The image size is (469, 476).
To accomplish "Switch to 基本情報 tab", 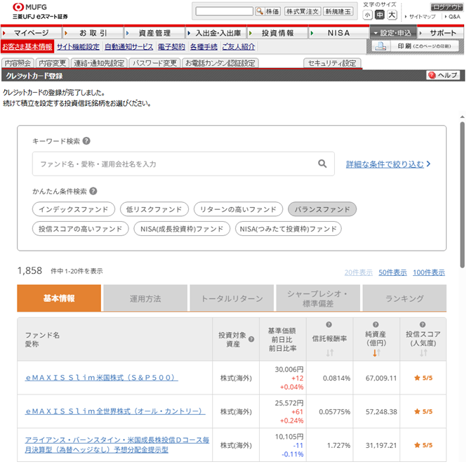I will pyautogui.click(x=59, y=298).
